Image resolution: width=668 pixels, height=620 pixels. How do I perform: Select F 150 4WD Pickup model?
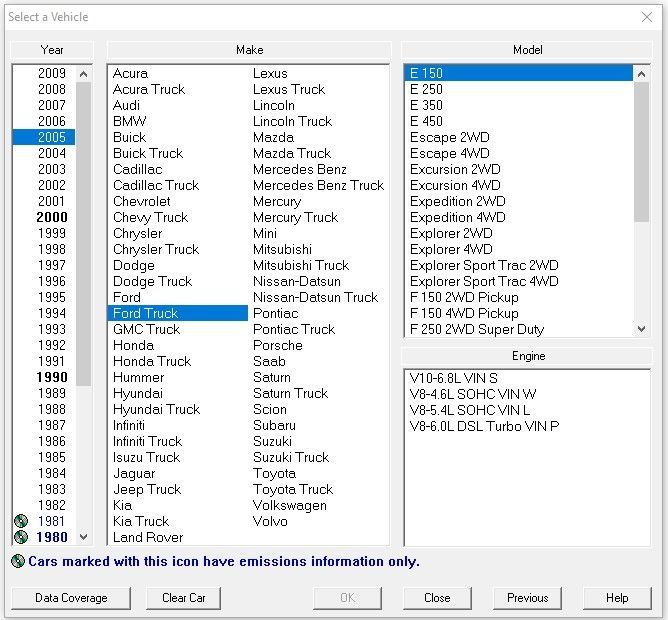(x=464, y=313)
